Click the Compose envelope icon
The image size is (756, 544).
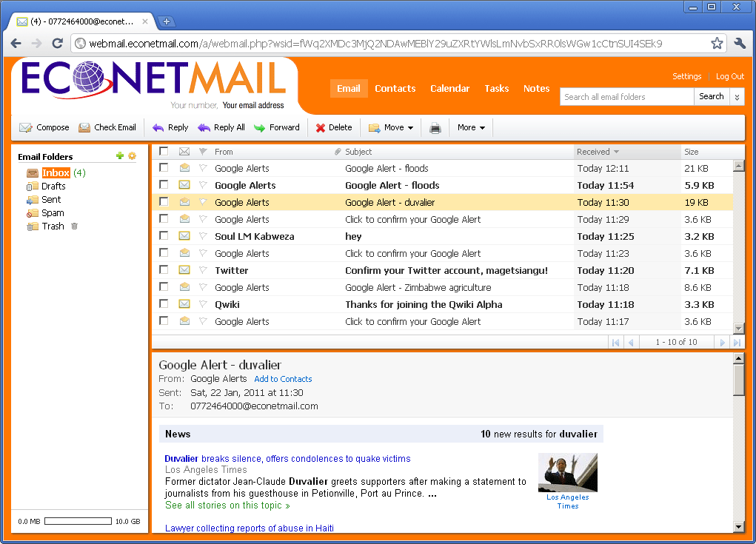[26, 128]
